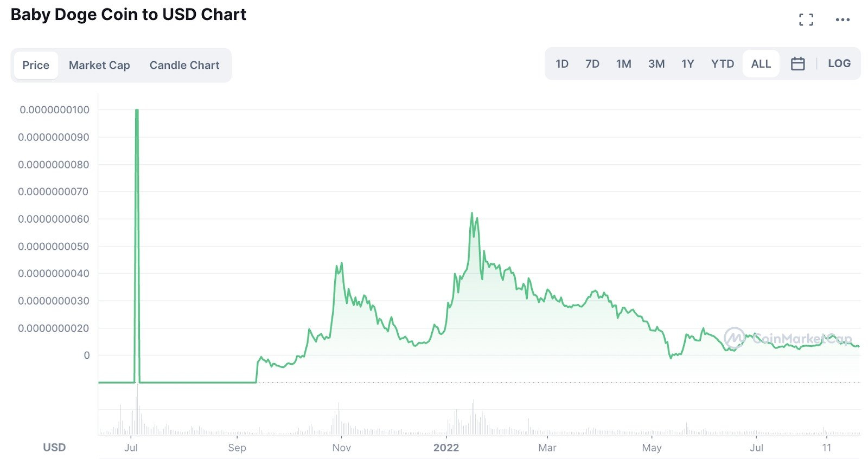Select the 1D time range
868x459 pixels.
562,64
